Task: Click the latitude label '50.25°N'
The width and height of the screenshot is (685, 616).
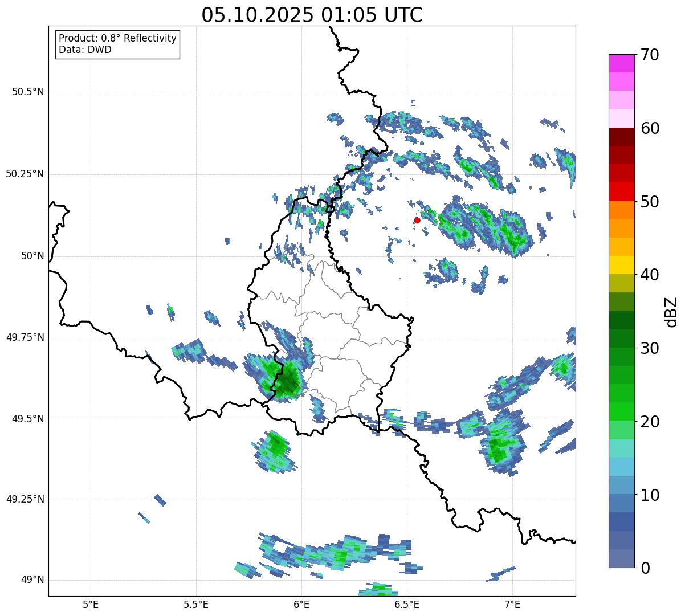Action: 25,174
